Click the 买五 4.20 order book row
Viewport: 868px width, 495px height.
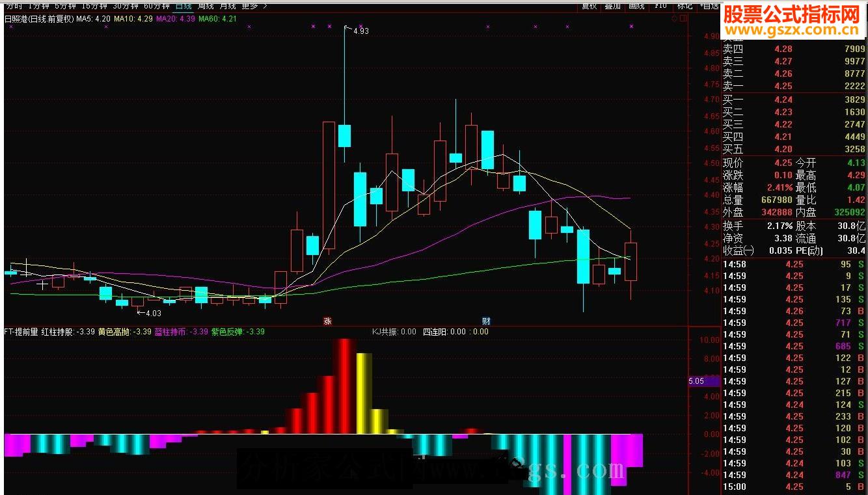click(x=794, y=149)
